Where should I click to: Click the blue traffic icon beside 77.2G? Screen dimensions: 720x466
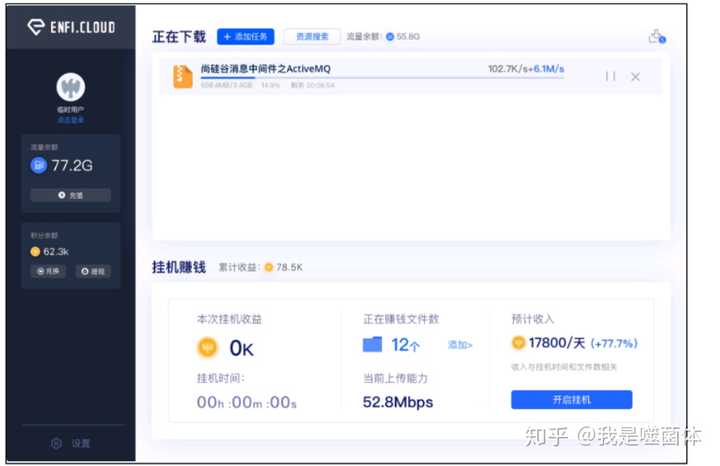tap(39, 165)
